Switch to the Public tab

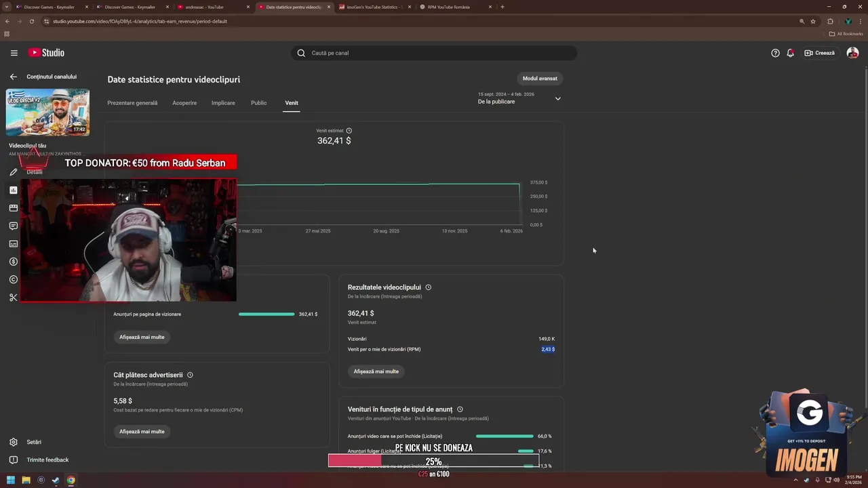click(x=258, y=103)
